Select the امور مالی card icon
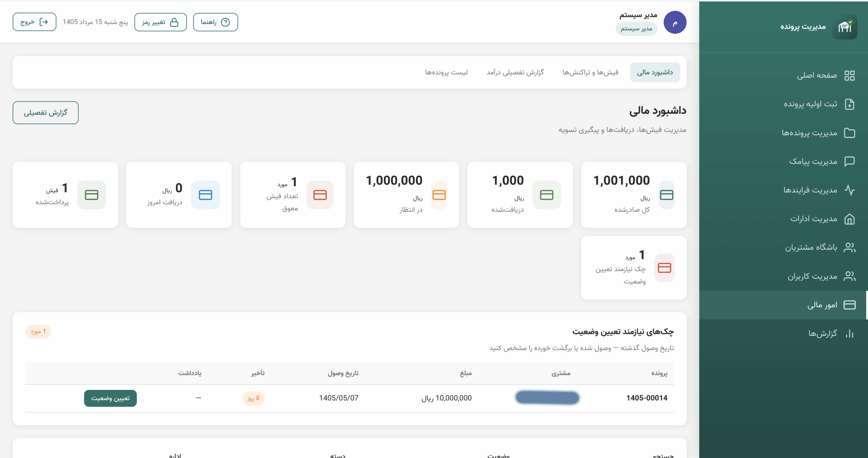Viewport: 868px width, 458px height. click(x=849, y=305)
